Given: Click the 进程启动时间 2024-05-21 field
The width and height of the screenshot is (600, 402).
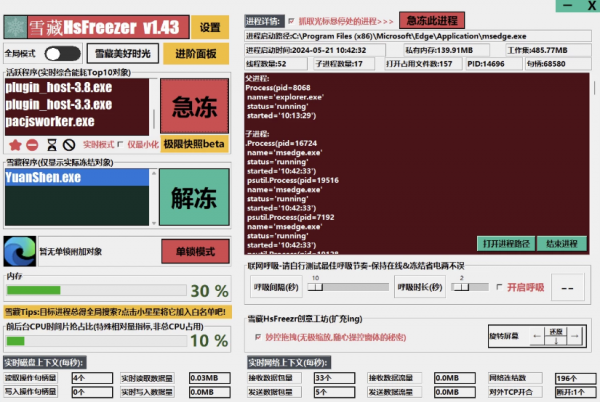Looking at the screenshot, I should point(315,50).
